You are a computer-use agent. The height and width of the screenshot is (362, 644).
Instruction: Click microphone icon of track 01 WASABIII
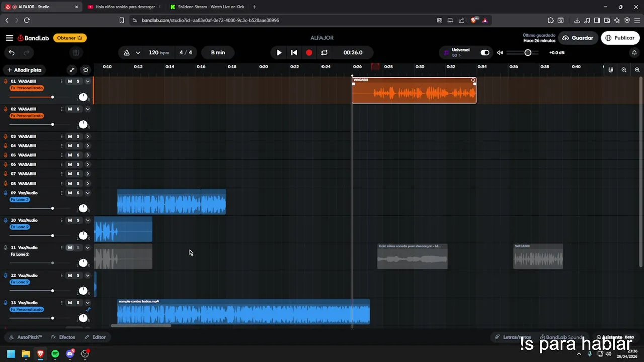click(6, 81)
